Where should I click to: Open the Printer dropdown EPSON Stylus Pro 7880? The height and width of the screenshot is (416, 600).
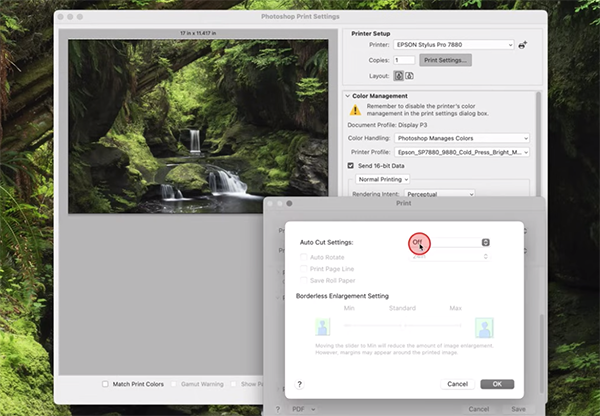pos(453,45)
